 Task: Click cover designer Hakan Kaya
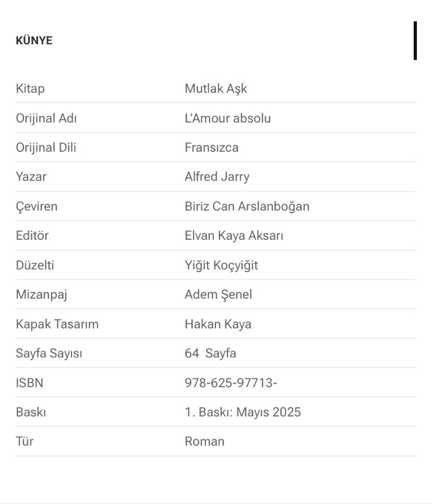pos(218,324)
